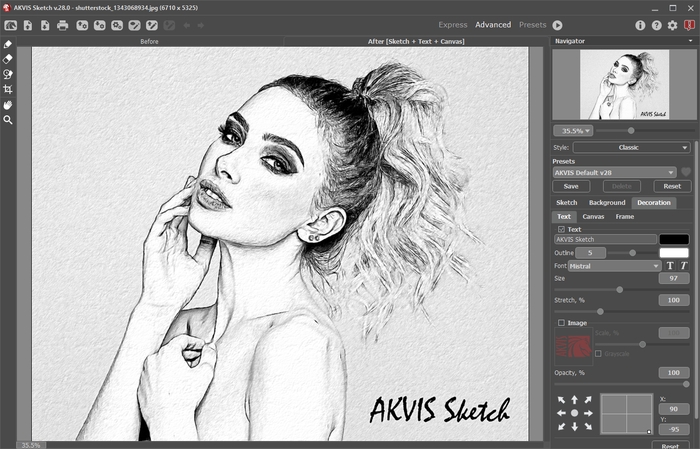Viewport: 700px width, 449px height.
Task: Save presets with the down-arrow gear icon
Action: (100, 25)
